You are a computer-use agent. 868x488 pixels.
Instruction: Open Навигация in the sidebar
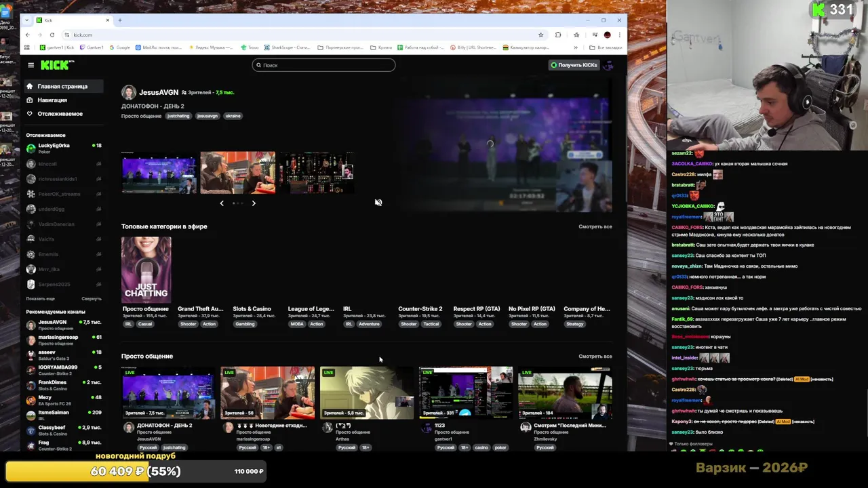(52, 100)
